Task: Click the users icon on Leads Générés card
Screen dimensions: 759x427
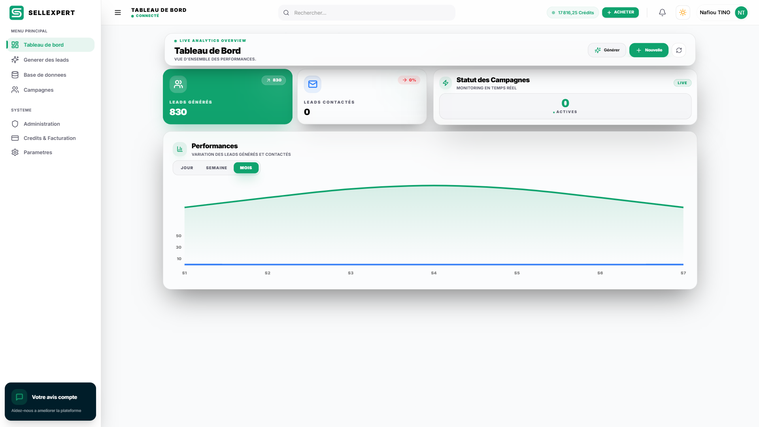Action: pos(178,85)
